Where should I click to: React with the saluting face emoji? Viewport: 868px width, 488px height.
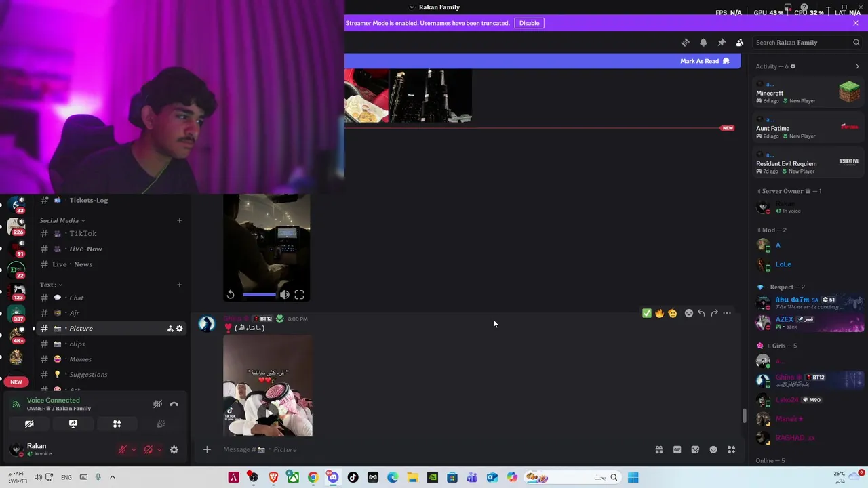tap(672, 313)
